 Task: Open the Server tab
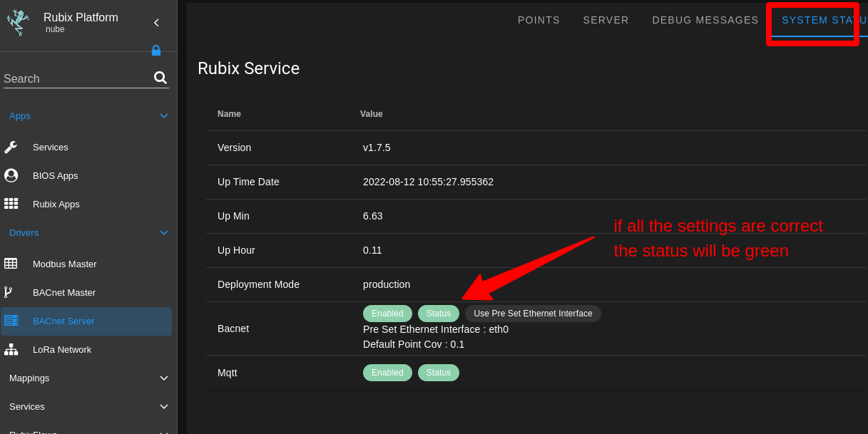pyautogui.click(x=606, y=20)
